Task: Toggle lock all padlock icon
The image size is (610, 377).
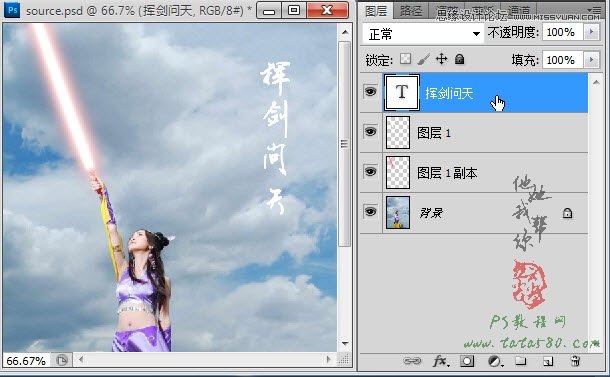Action: (x=459, y=59)
